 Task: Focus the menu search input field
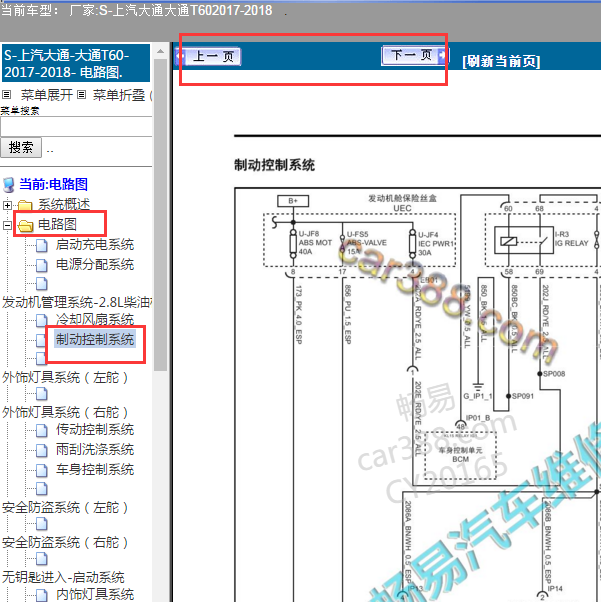[76, 127]
